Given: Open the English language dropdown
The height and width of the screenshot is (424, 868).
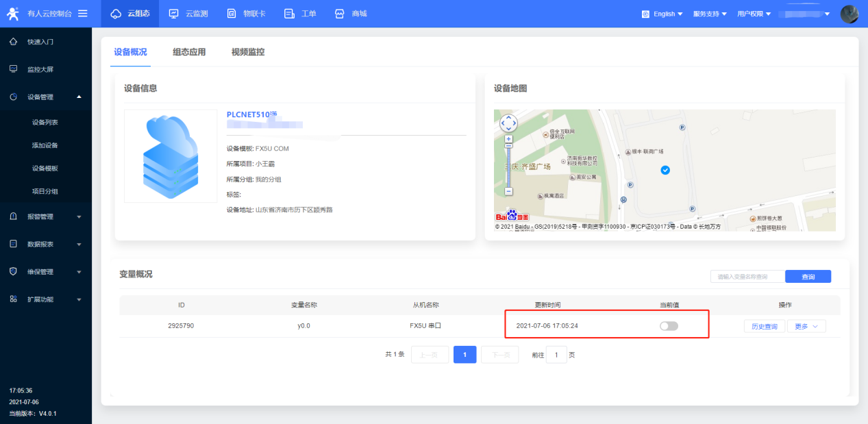Looking at the screenshot, I should pyautogui.click(x=662, y=14).
